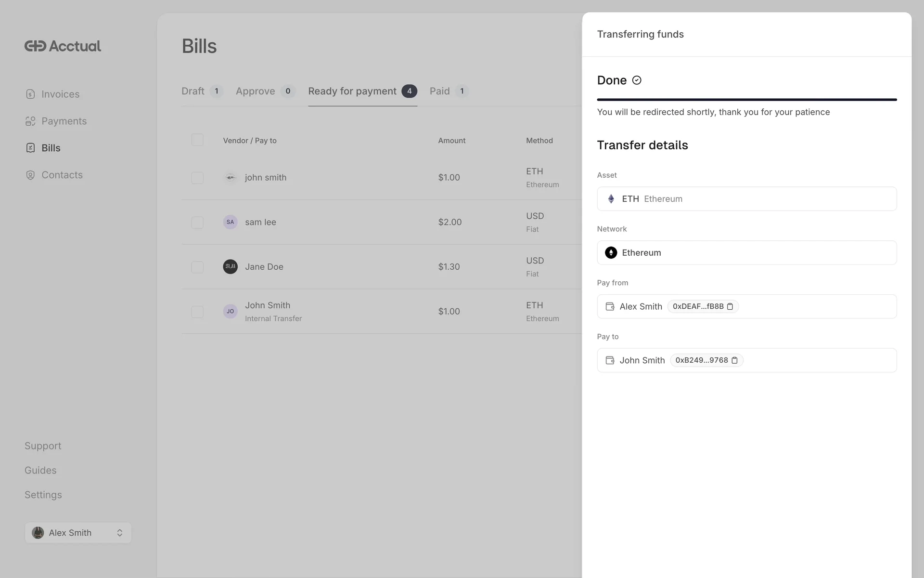924x578 pixels.
Task: Tick the Jane Doe bill checkbox
Action: coord(197,267)
